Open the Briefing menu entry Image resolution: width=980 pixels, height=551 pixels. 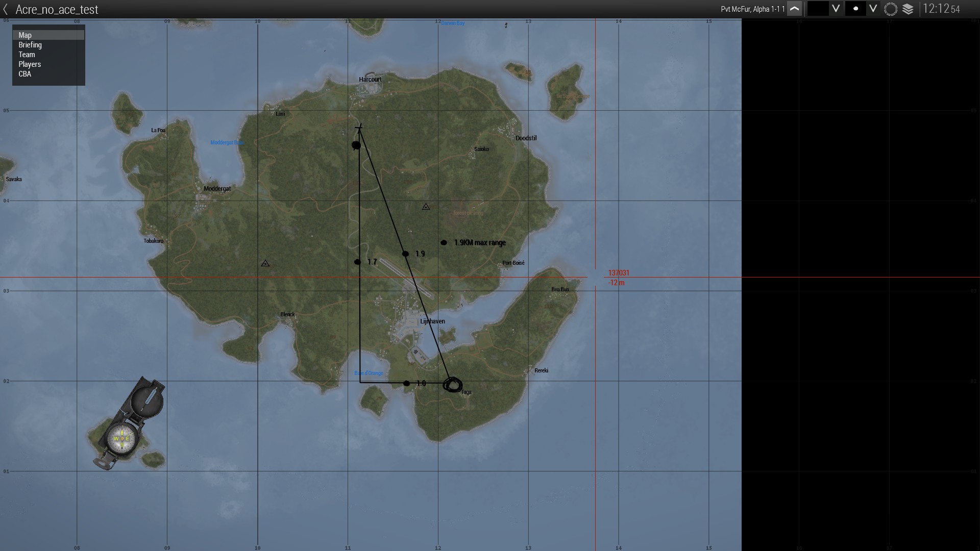tap(30, 45)
